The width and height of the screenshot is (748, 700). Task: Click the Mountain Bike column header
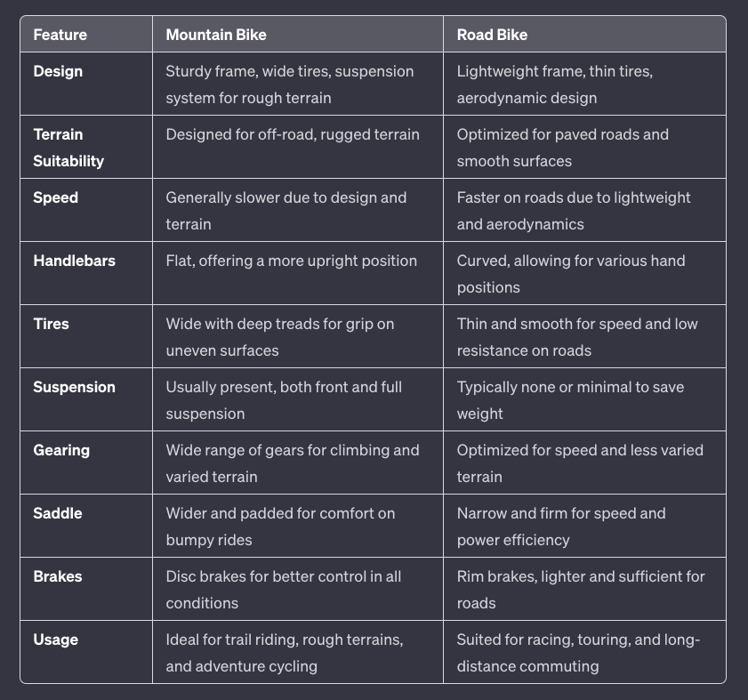(216, 35)
